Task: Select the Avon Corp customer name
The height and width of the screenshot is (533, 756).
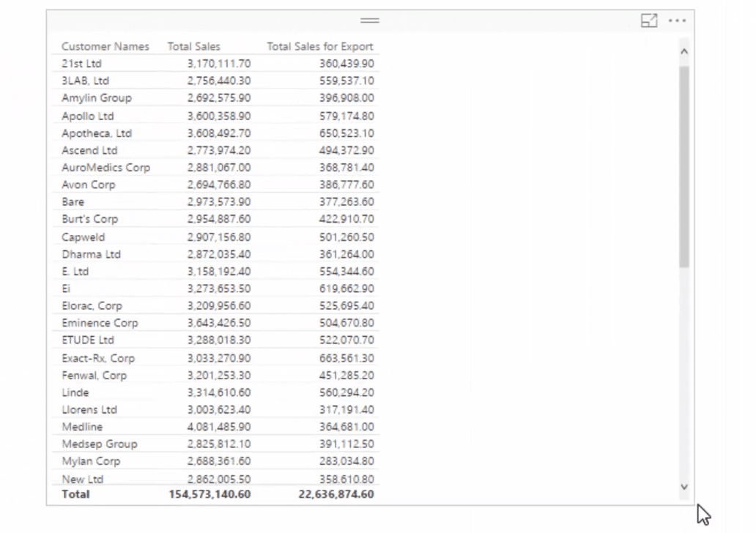Action: coord(88,185)
